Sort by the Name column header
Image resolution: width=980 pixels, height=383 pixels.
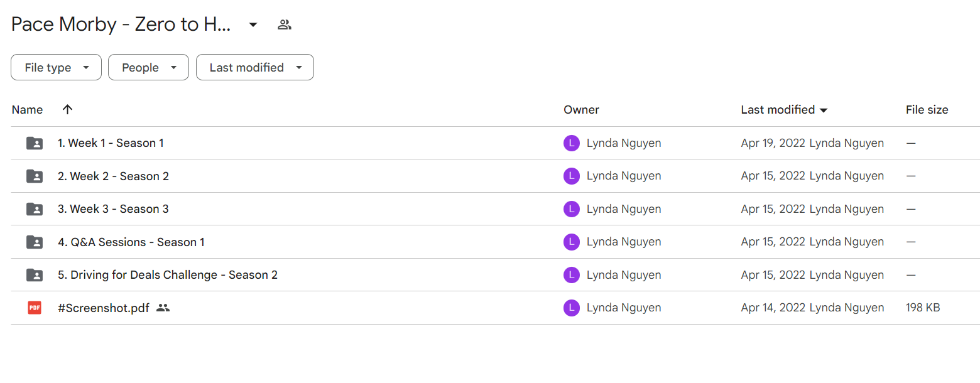point(28,109)
